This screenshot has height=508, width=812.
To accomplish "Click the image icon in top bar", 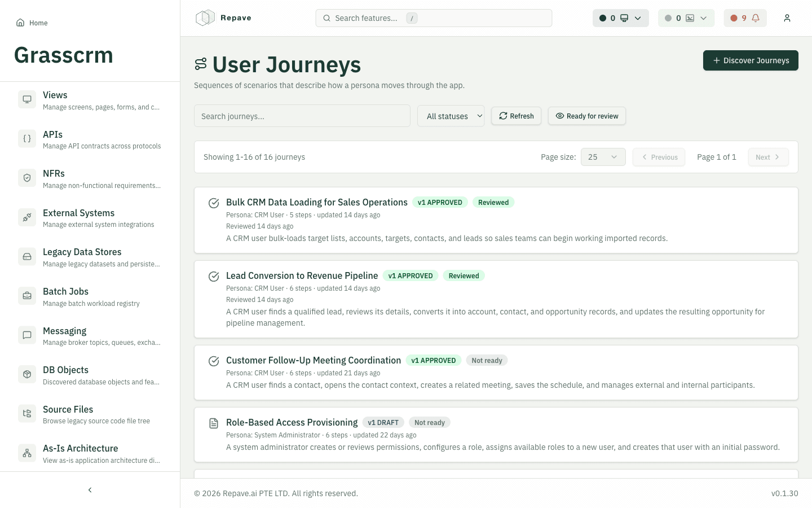I will coord(690,18).
